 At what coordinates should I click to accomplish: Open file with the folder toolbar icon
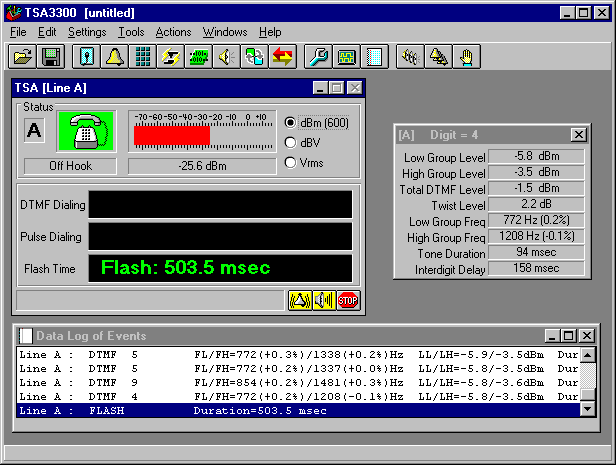pos(22,57)
